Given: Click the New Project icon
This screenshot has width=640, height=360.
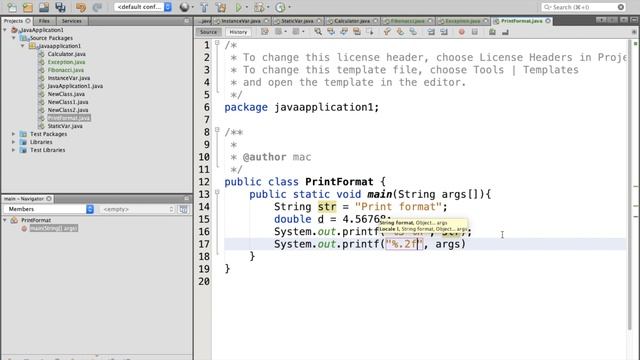Looking at the screenshot, I should tap(28, 7).
